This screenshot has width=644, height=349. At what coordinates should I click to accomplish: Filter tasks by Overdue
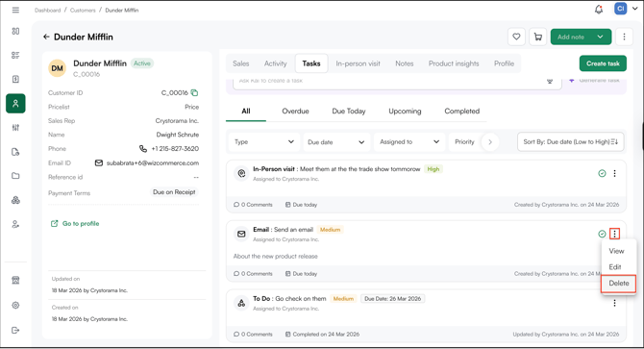tap(295, 112)
